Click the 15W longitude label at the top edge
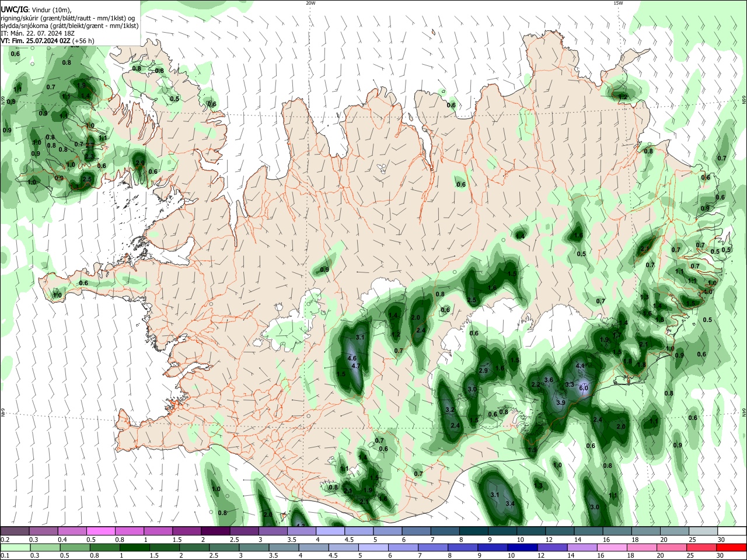747x560 pixels. point(618,3)
